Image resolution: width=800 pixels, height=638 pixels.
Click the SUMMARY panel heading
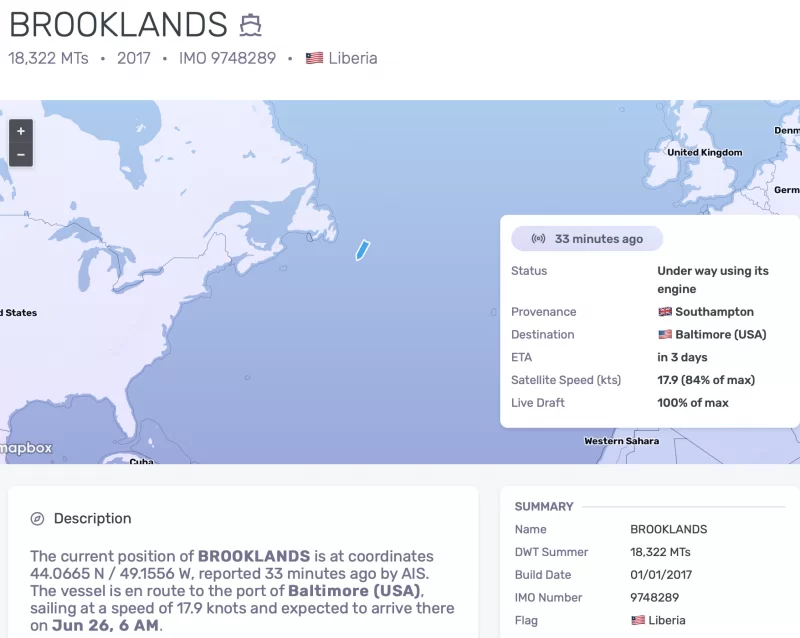point(544,507)
